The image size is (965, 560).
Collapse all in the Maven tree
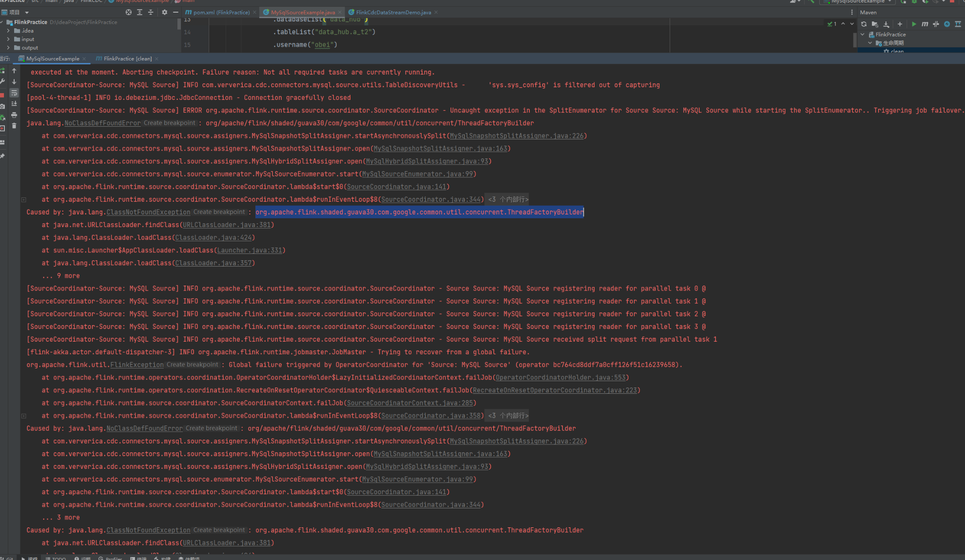958,24
